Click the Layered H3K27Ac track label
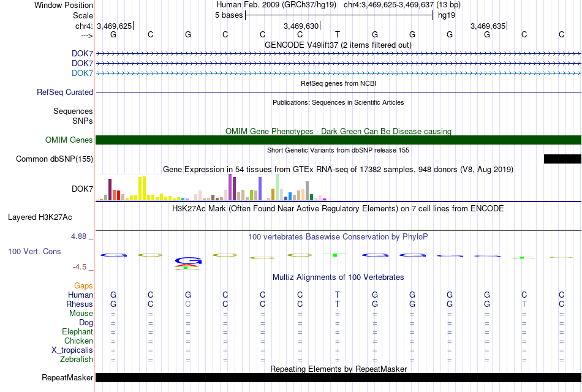 40,217
